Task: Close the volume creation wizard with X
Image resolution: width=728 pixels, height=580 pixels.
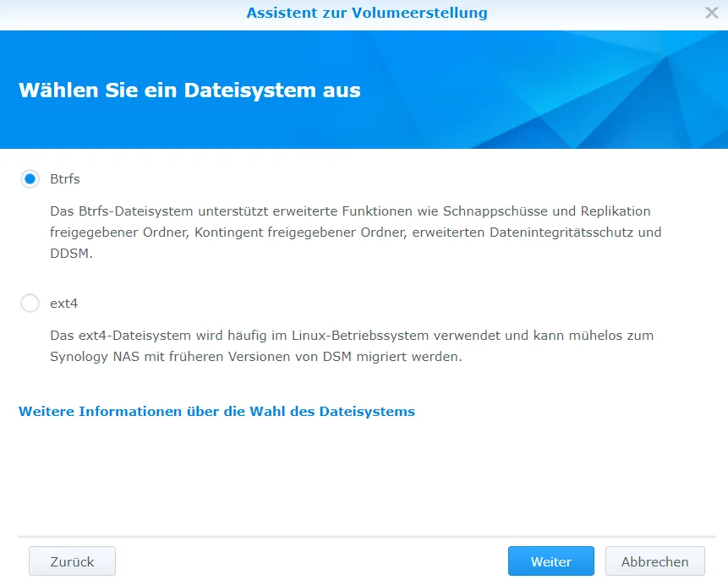Action: [x=711, y=13]
